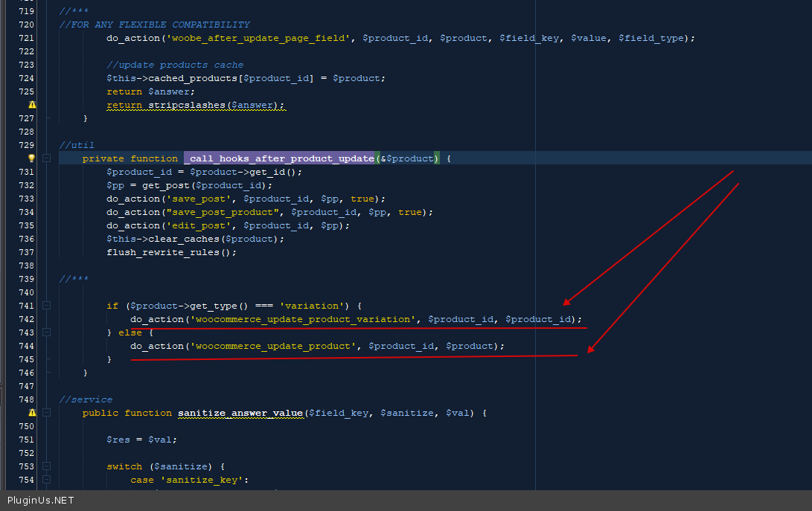
Task: Click the warning icon beside the stripcslashes return
Action: tap(32, 105)
